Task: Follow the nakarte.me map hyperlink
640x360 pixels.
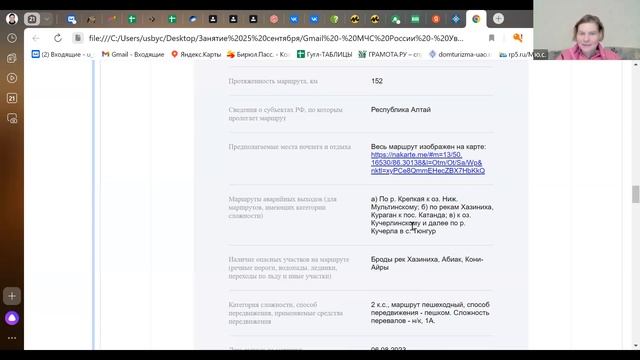Action: click(x=428, y=162)
